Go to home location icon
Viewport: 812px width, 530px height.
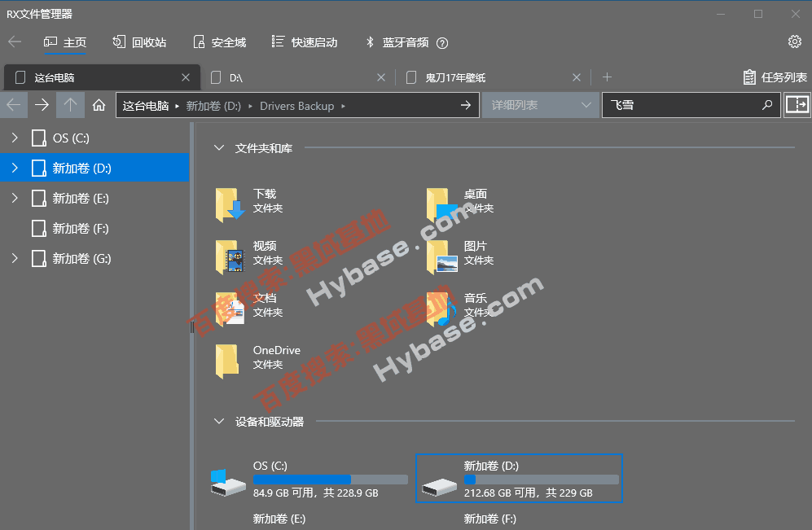[99, 105]
